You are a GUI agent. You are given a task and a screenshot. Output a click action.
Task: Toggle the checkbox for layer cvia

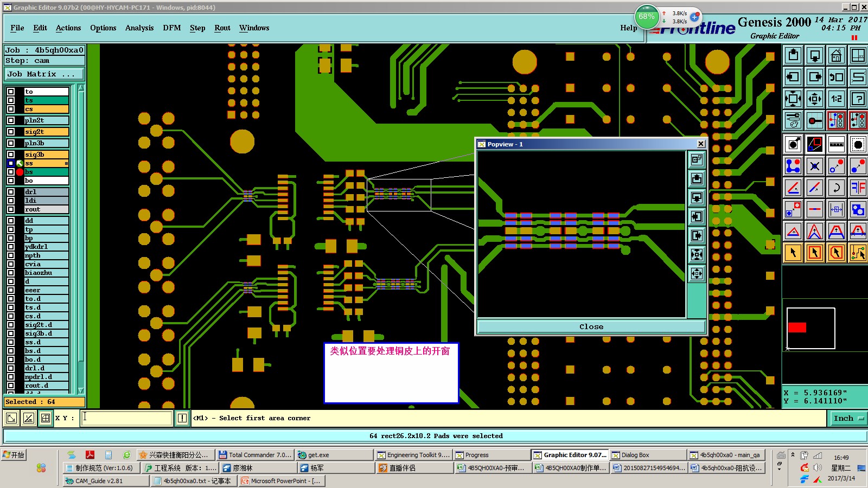pyautogui.click(x=11, y=264)
